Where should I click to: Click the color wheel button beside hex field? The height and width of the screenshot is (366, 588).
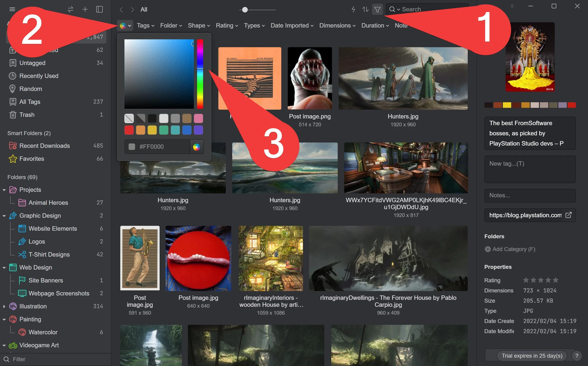click(x=196, y=147)
